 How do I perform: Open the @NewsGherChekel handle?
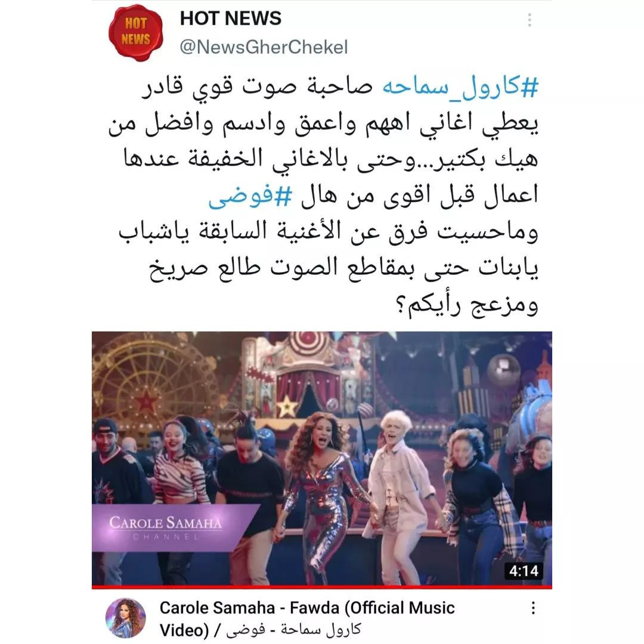[x=264, y=47]
